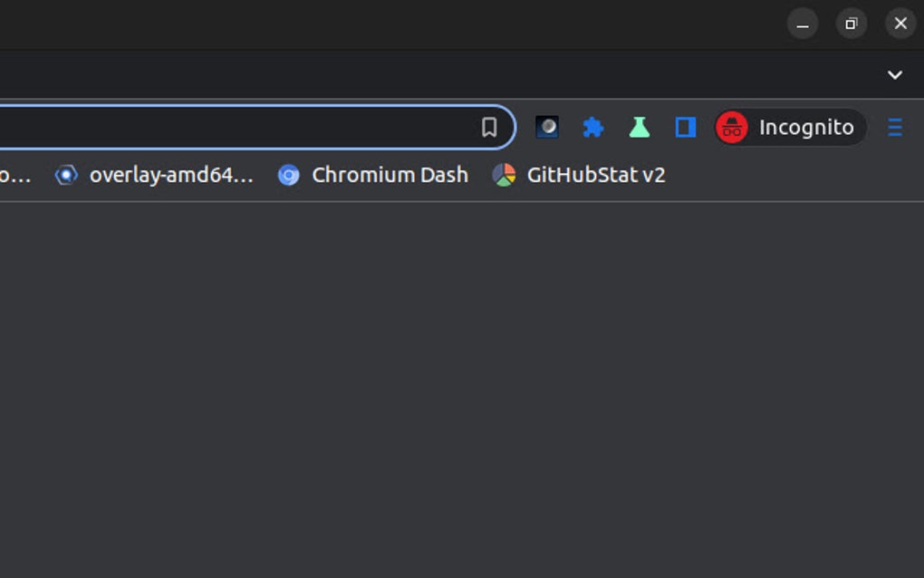Open the Extensions puzzle piece menu
This screenshot has height=578, width=924.
coord(593,128)
